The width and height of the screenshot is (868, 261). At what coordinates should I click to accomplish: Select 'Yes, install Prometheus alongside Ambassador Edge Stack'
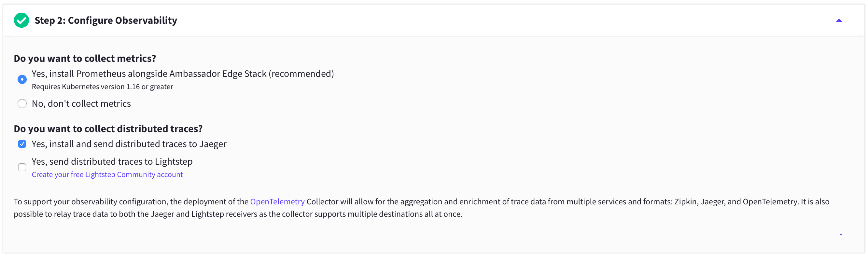22,79
